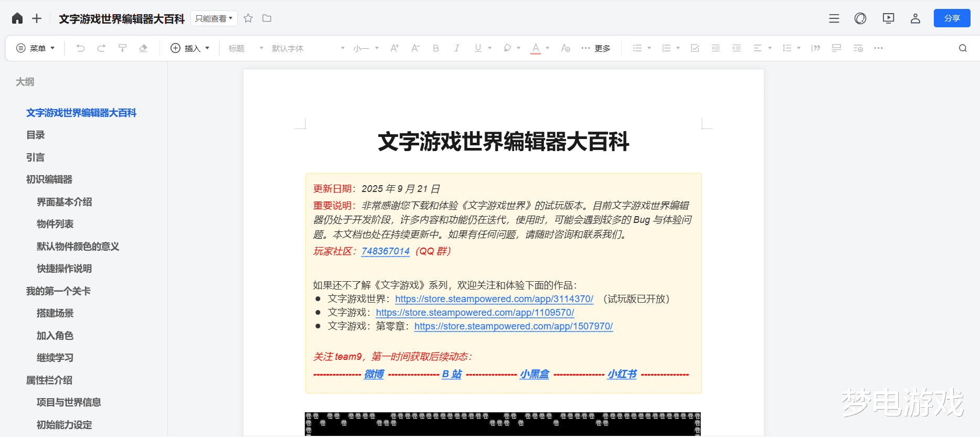Jump to 我的第一个关卡 outline section
Screen dimensions: 980x438
tap(58, 291)
